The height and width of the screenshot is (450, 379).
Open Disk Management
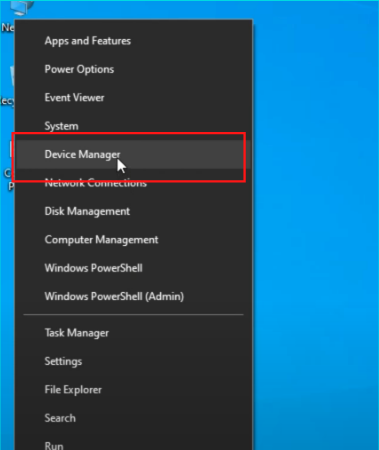tap(133, 211)
